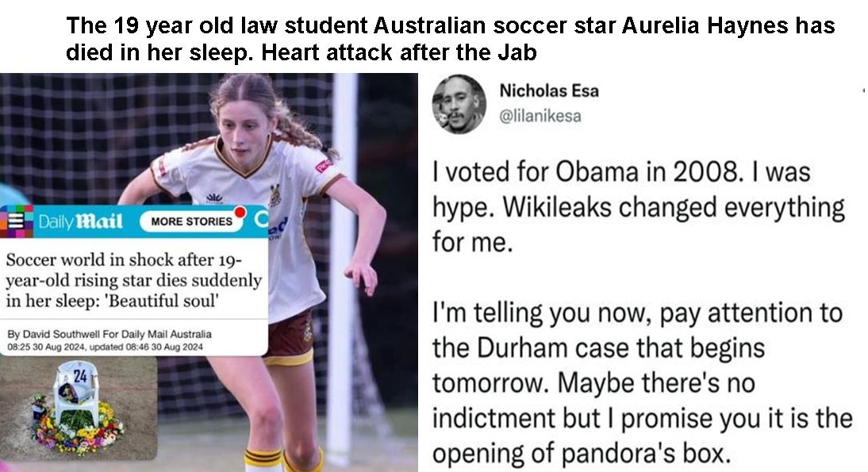Click the Aurelia Haynes caption text at top
868x472 pixels.
click(x=450, y=38)
